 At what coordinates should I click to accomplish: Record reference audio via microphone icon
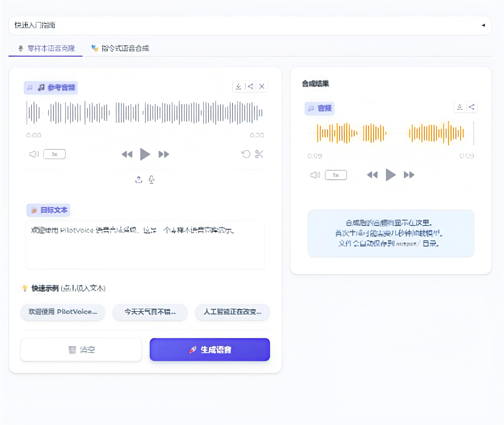(152, 180)
